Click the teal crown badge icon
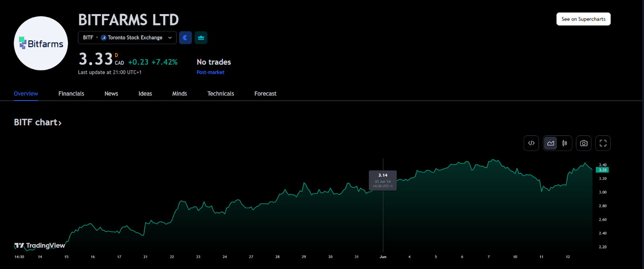The width and height of the screenshot is (644, 269). (201, 37)
